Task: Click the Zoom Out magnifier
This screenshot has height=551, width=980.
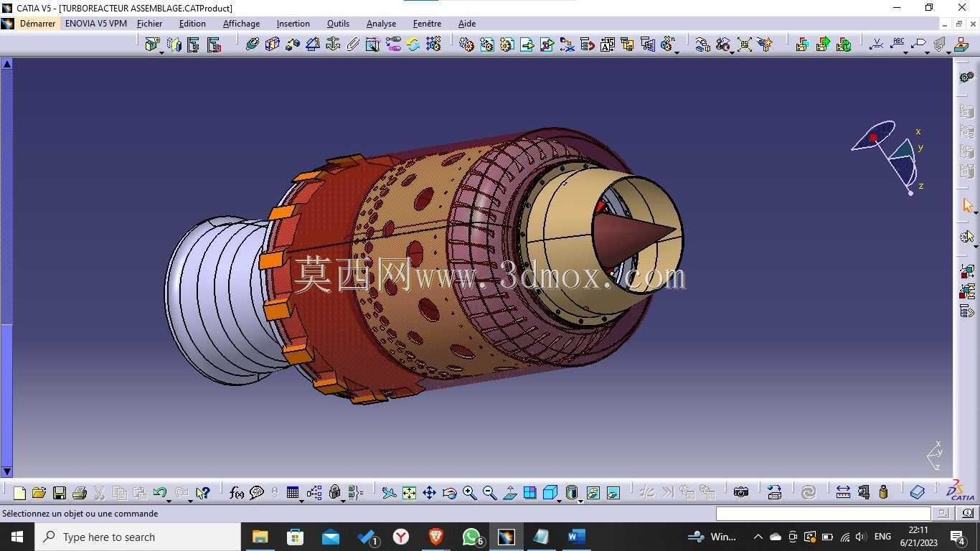Action: tap(489, 492)
